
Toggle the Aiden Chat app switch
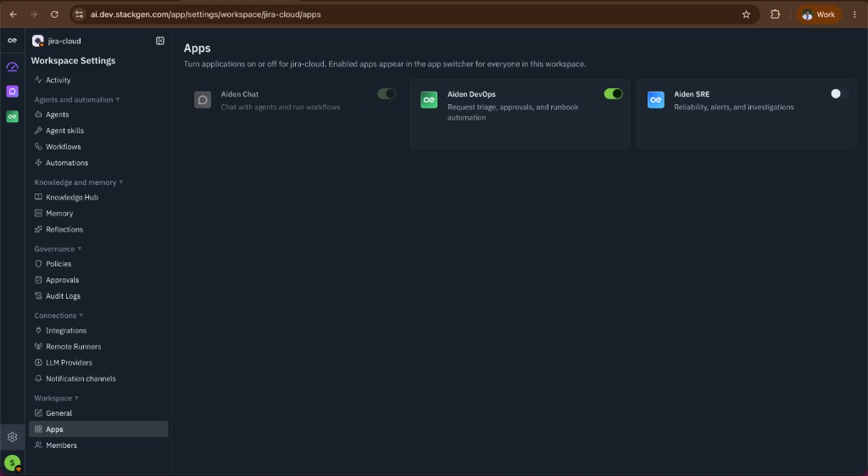[387, 93]
